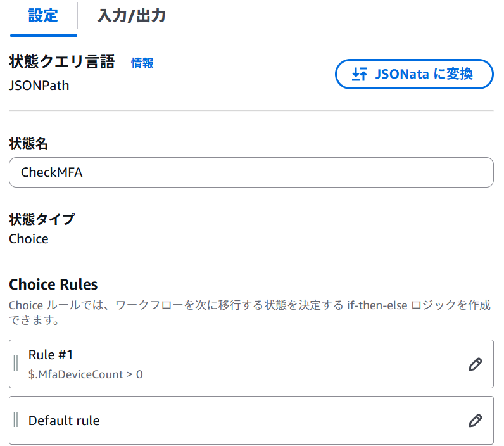Click the swap arrows icon beside JSONata
The width and height of the screenshot is (504, 446).
click(359, 75)
